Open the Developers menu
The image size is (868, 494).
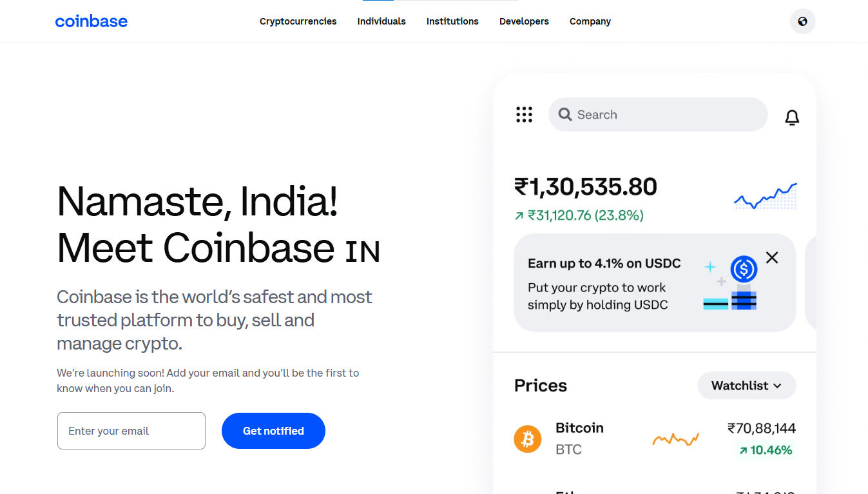pos(524,21)
